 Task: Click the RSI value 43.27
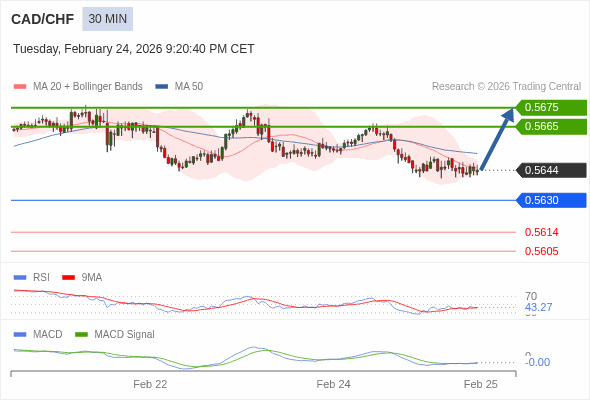coord(538,307)
